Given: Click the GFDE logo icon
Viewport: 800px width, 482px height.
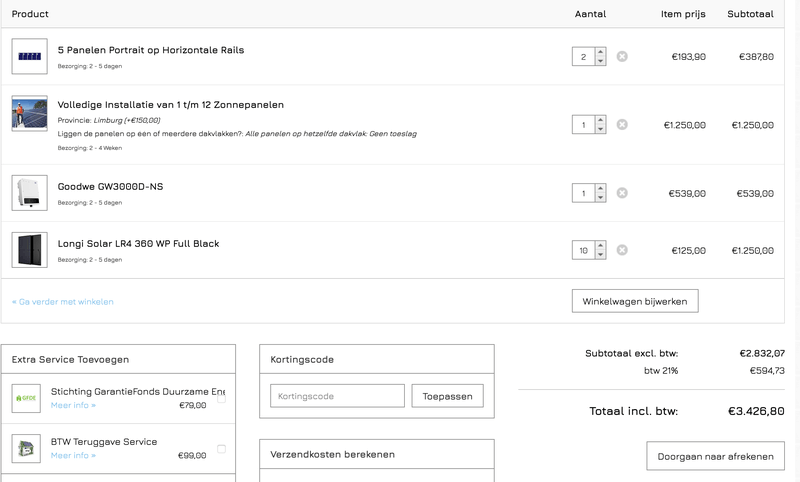Looking at the screenshot, I should tap(26, 398).
